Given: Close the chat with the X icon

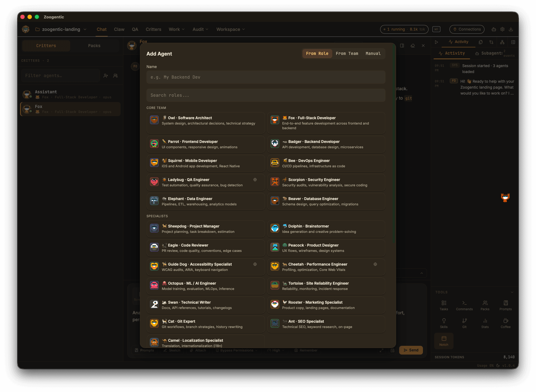Looking at the screenshot, I should pyautogui.click(x=423, y=46).
